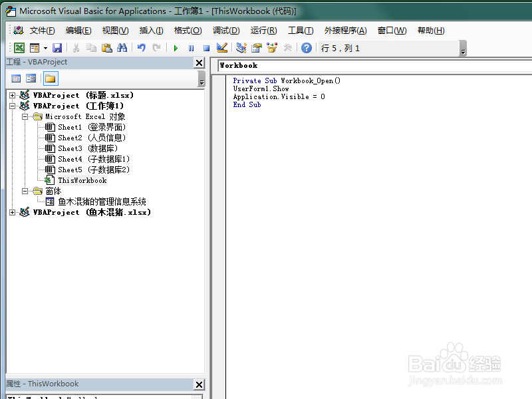This screenshot has width=532, height=399.
Task: Select Sheet4 (子数据库1) in the tree
Action: point(94,159)
